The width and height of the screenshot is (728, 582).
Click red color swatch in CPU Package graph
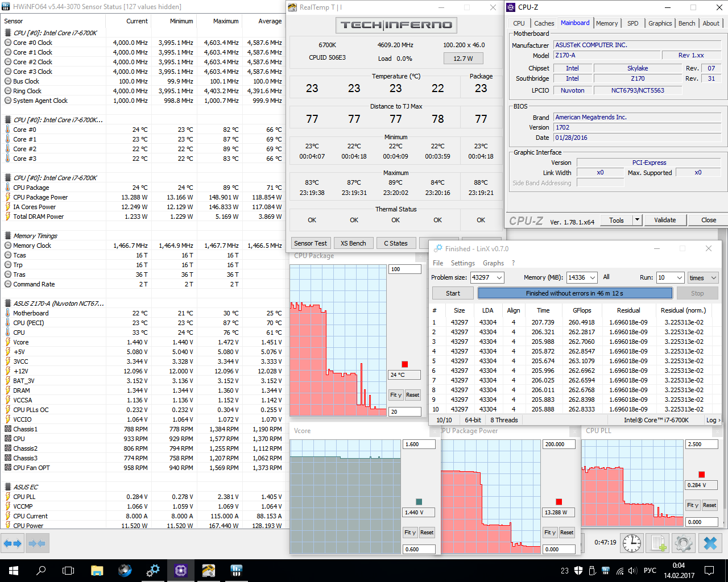pos(405,364)
